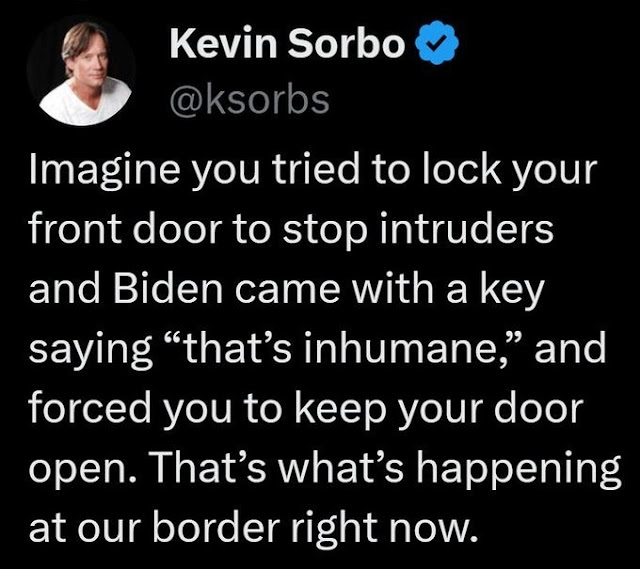
Task: Open the Kevin Sorbo display name link
Action: coord(287,44)
